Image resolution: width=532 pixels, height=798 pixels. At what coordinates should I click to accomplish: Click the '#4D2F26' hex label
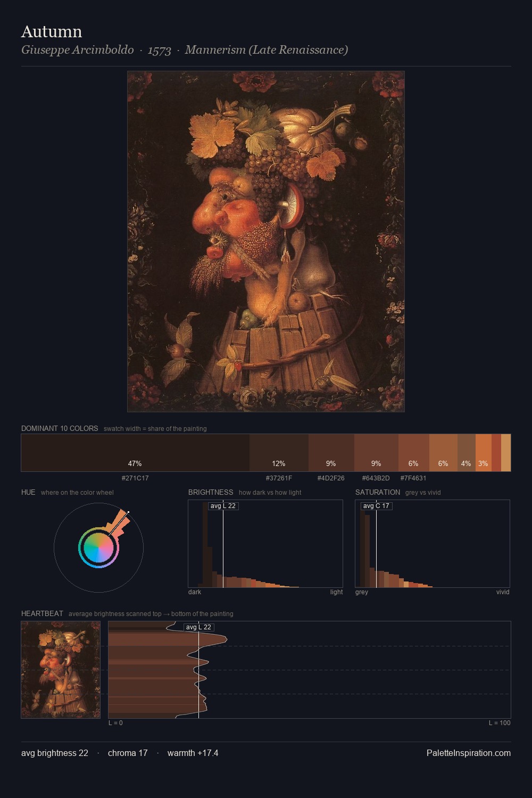point(331,478)
